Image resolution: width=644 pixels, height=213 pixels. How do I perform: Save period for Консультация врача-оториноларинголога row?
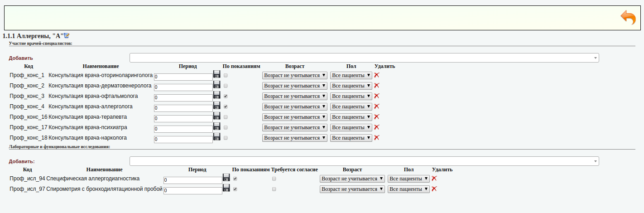(x=216, y=74)
